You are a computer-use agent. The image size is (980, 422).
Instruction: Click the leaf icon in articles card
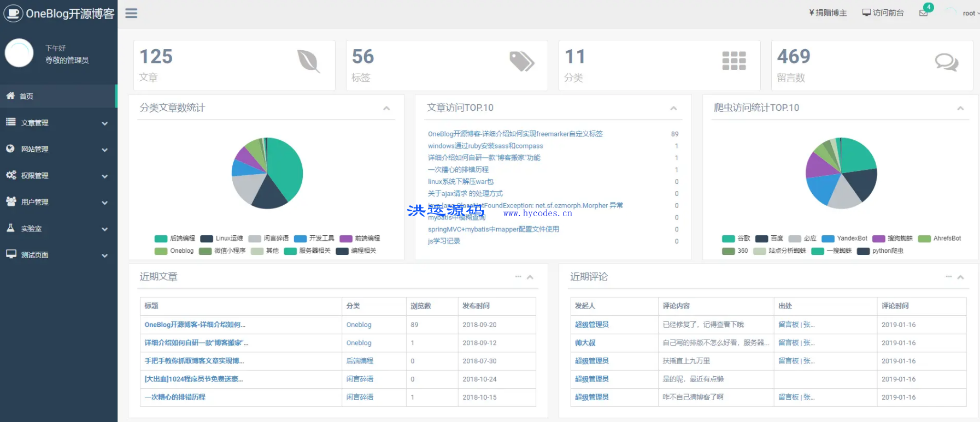pos(308,61)
